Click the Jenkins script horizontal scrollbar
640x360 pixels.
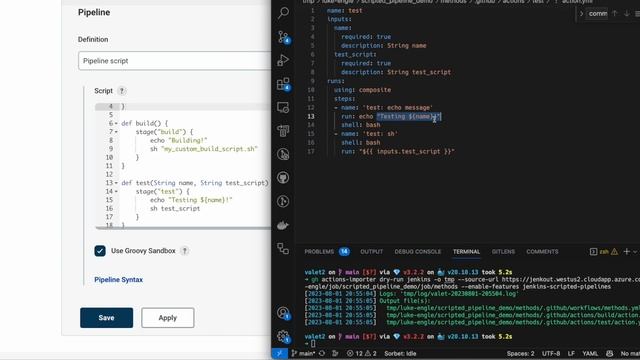tap(183, 228)
